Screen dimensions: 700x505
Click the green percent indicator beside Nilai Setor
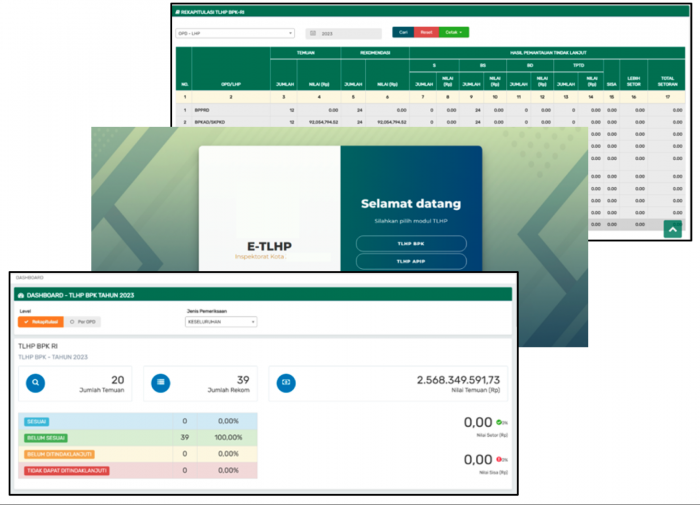(500, 423)
